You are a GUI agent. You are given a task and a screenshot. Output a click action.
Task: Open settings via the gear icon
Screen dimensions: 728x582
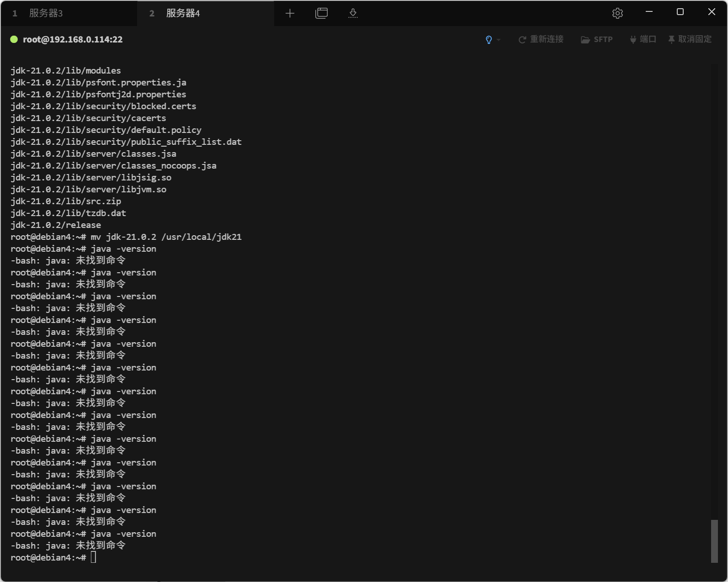coord(617,13)
